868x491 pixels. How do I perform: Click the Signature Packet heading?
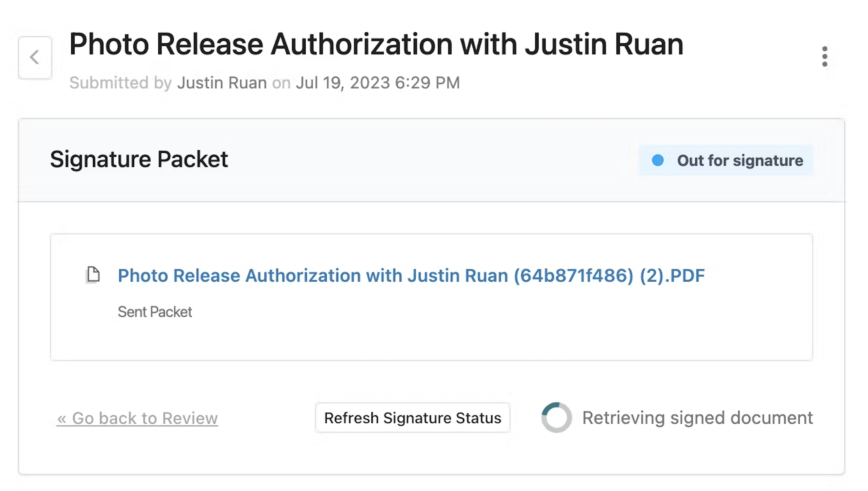click(139, 159)
